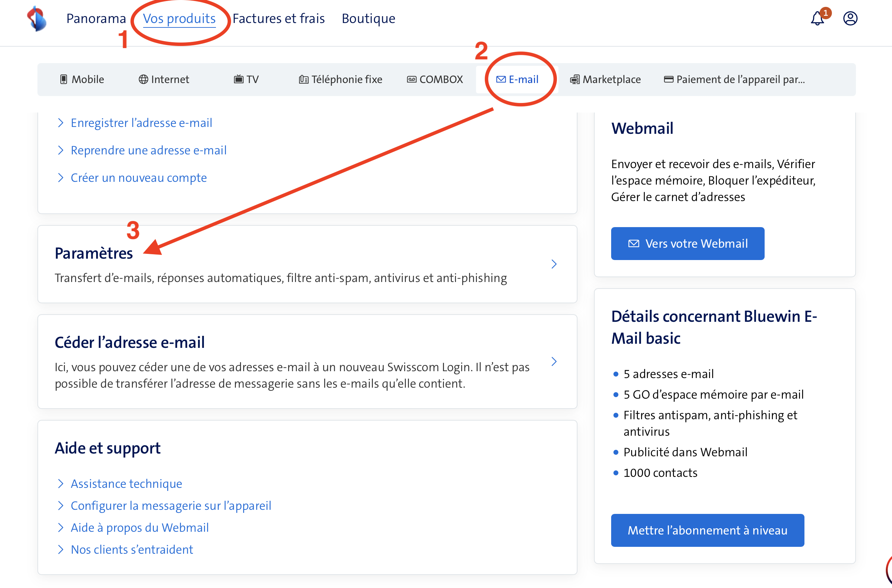
Task: Open Configurer la messagerie sur l'appareil link
Action: pyautogui.click(x=171, y=506)
